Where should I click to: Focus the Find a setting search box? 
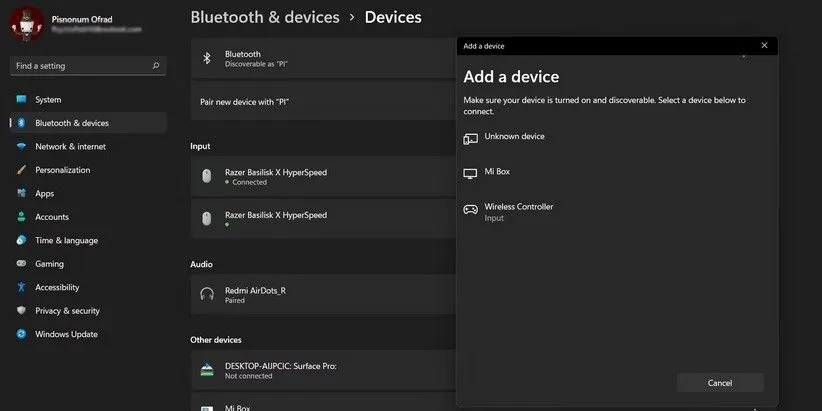(x=80, y=66)
